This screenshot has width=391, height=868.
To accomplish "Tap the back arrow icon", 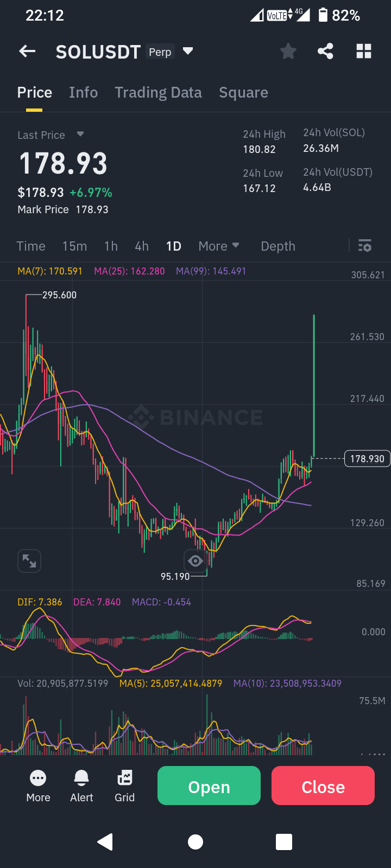I will 27,52.
